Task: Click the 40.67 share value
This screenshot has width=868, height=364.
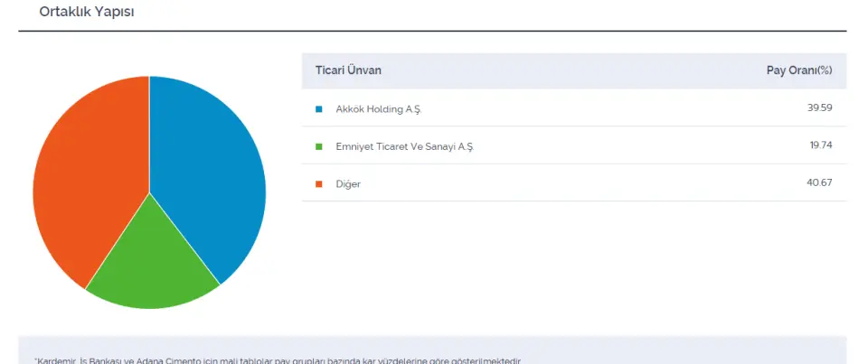Action: (819, 182)
